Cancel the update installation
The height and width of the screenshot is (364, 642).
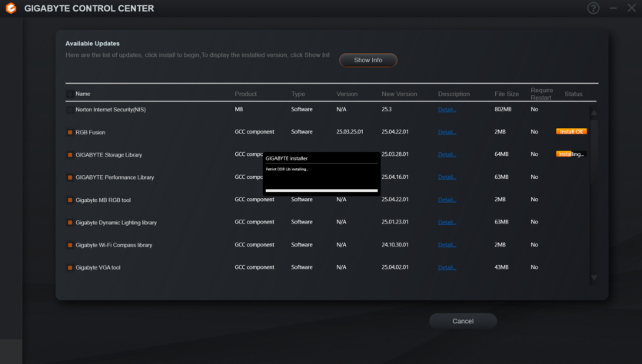463,321
